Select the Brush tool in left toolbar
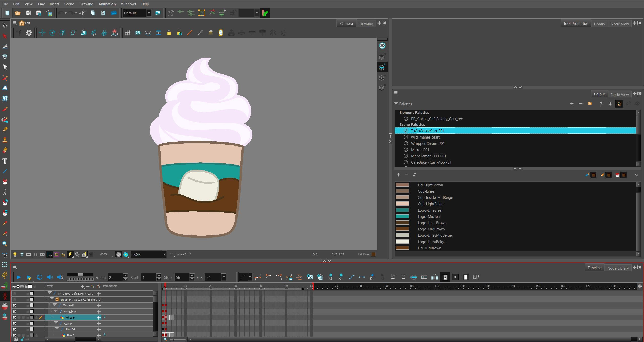The image size is (644, 342). coord(5,109)
